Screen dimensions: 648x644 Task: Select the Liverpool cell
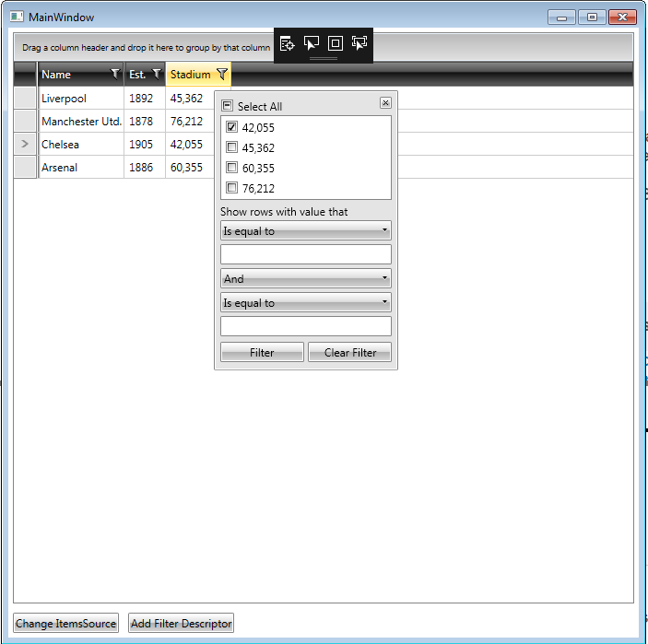click(81, 99)
